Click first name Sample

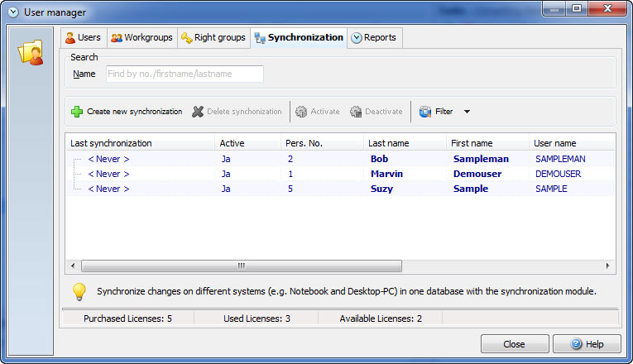[471, 189]
